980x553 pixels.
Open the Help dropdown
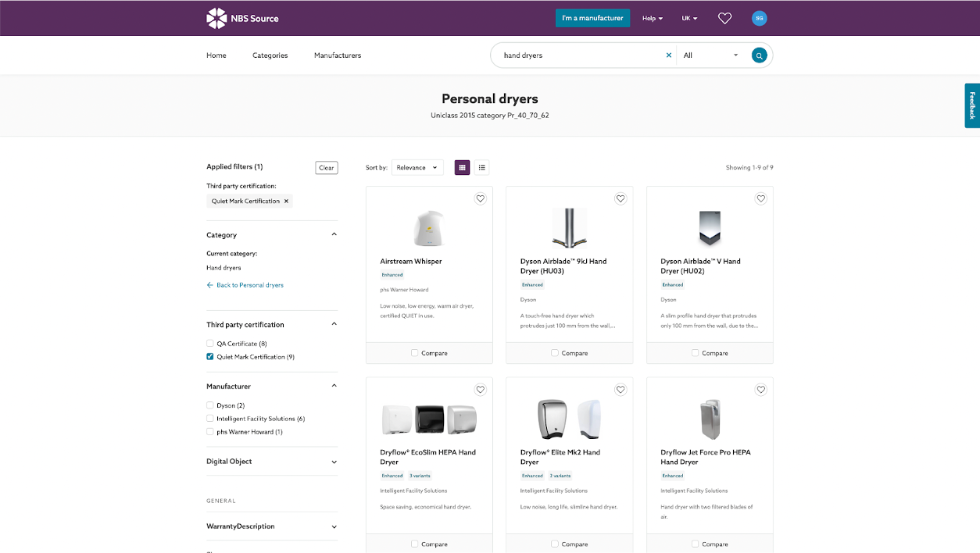(x=652, y=18)
